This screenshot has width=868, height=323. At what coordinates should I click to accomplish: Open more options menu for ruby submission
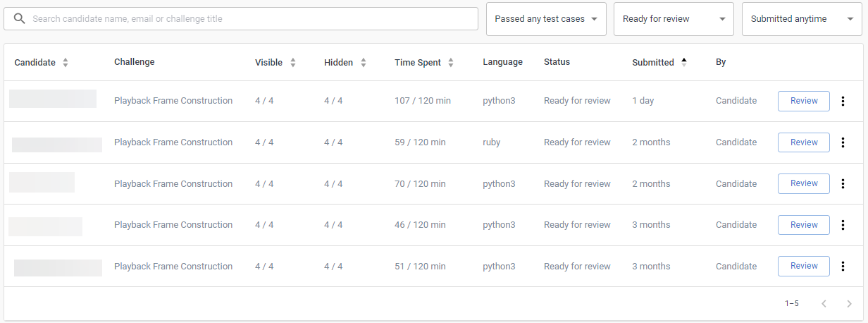point(843,142)
